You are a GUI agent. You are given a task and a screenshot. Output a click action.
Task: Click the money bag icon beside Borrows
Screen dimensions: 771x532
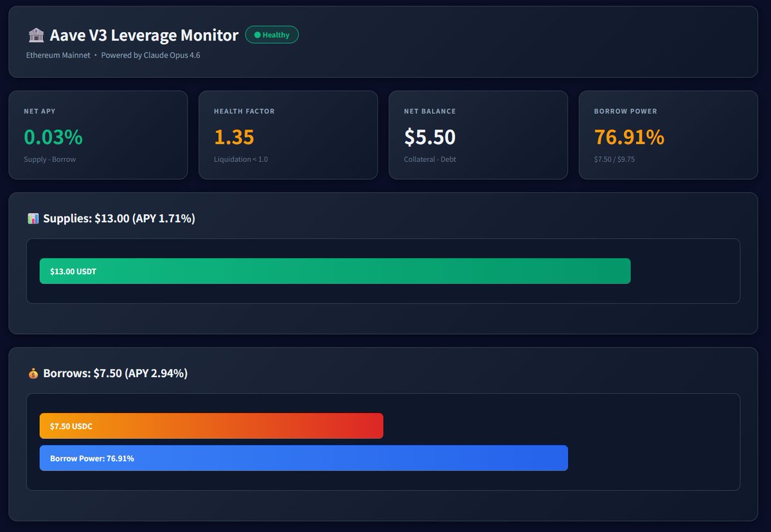33,373
